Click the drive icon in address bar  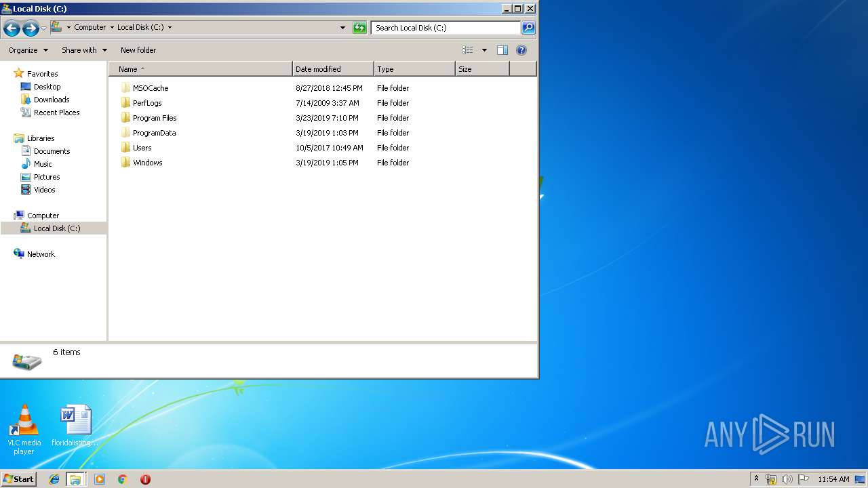click(56, 27)
